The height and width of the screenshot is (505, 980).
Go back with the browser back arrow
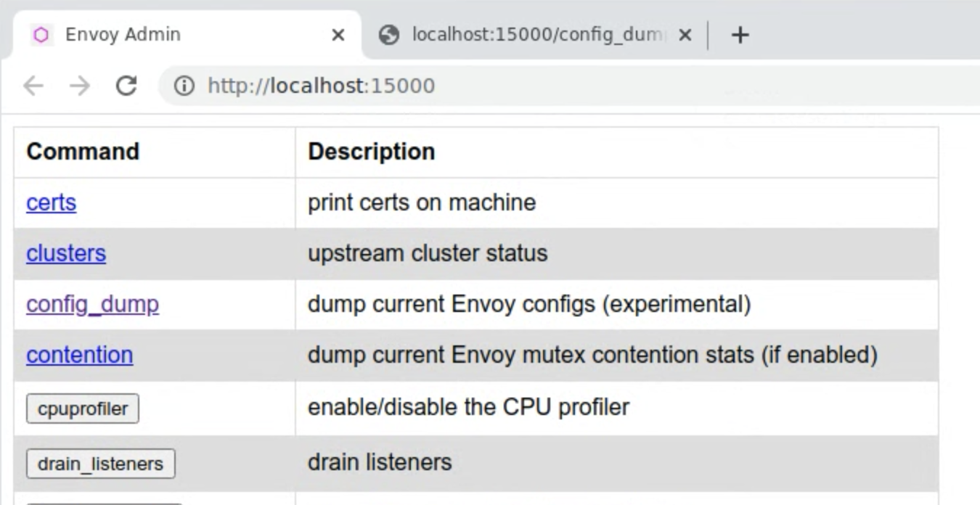click(x=33, y=86)
